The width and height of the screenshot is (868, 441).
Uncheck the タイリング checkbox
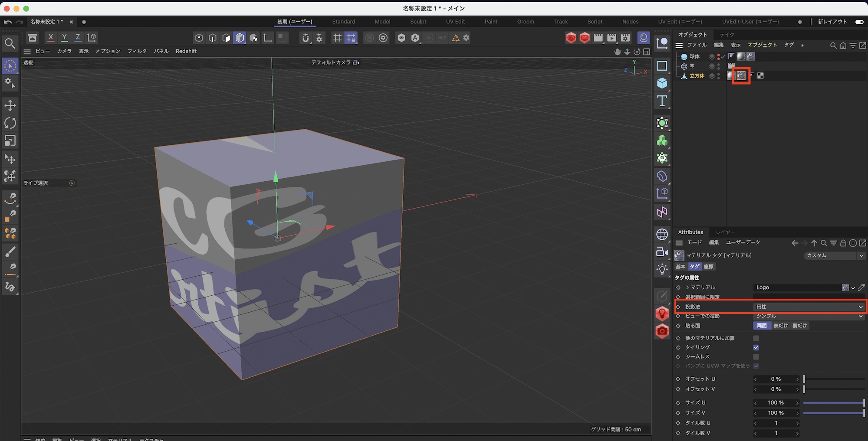click(756, 347)
